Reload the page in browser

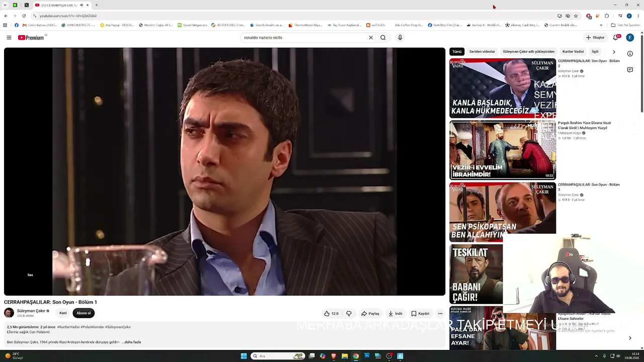point(24,16)
